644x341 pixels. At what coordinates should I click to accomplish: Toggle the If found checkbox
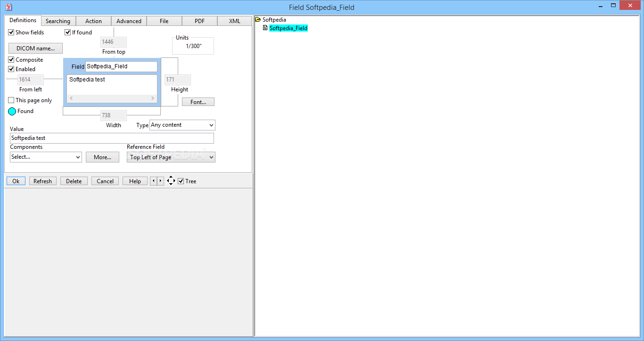(x=68, y=32)
